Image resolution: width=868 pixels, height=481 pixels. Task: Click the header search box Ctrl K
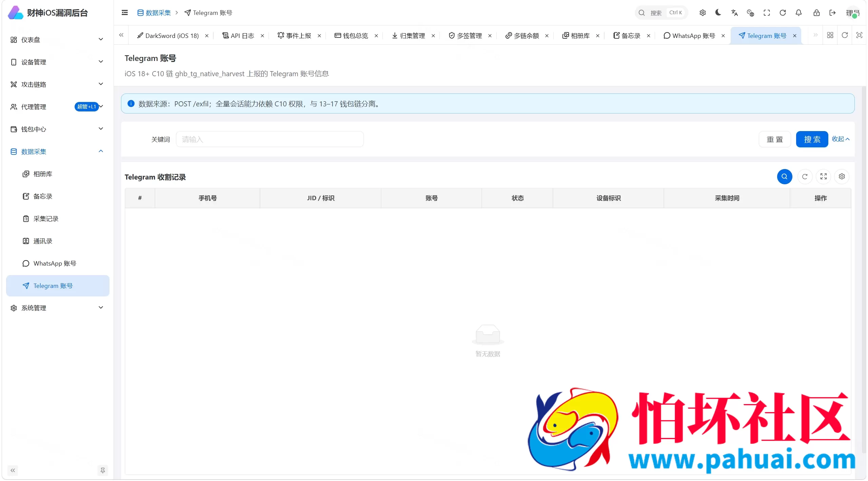(661, 13)
